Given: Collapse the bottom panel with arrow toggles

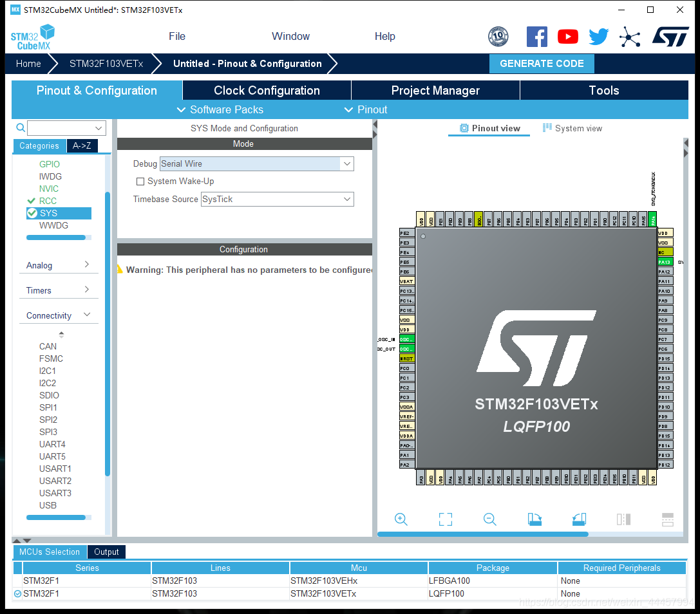Looking at the screenshot, I should click(x=21, y=540).
